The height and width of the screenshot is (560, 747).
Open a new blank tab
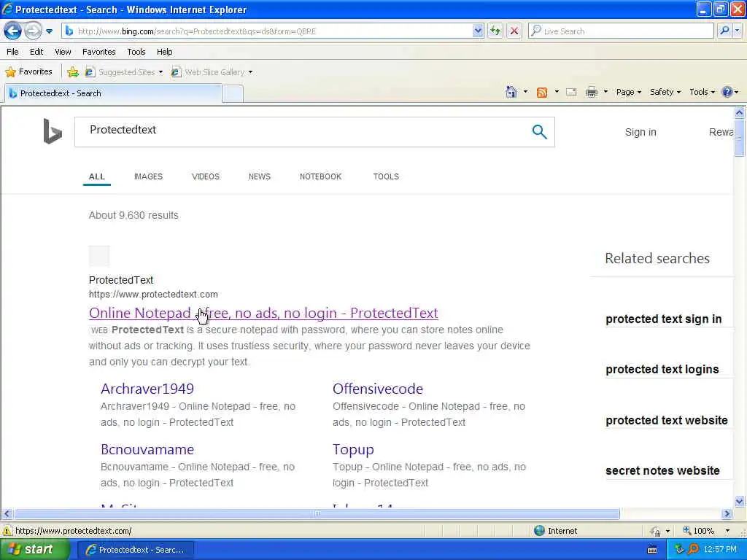pos(233,94)
